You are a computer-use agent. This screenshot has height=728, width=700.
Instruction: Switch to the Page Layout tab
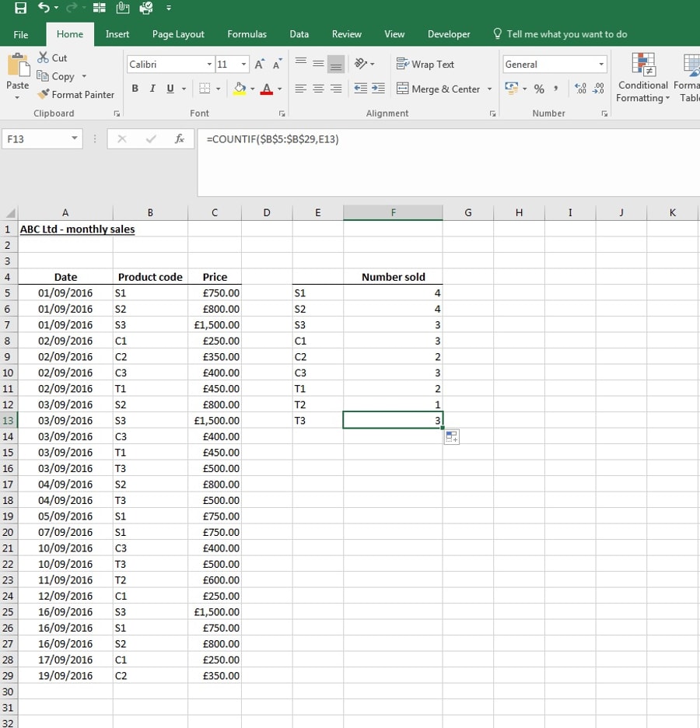pos(178,34)
